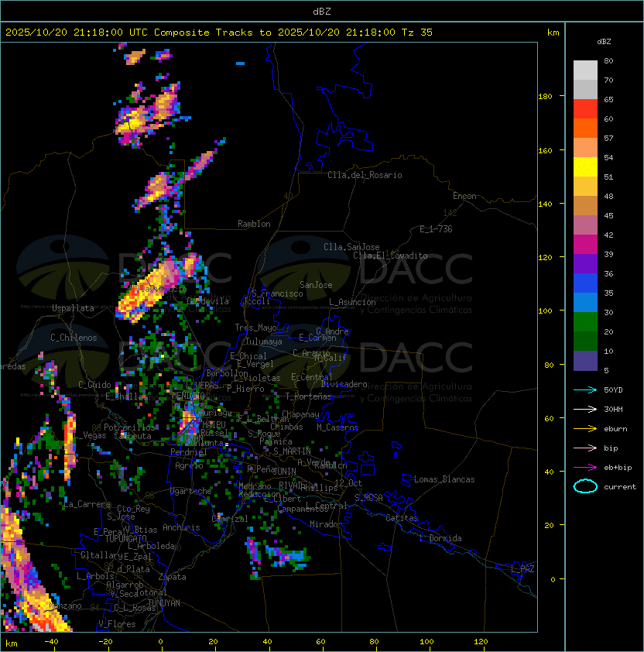Click the Ugarteche map label
Screen dimensions: 644x652
click(191, 491)
